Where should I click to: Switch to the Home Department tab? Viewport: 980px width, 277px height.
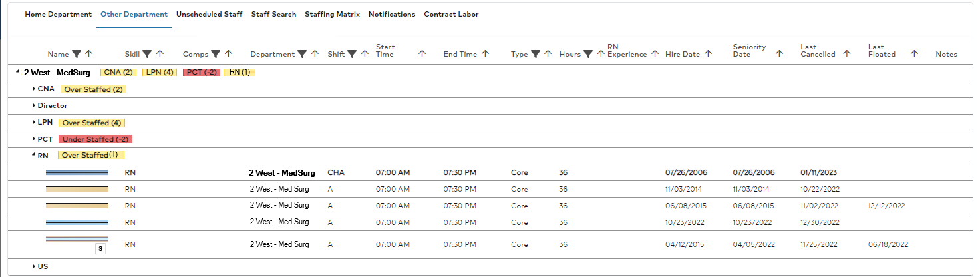point(58,14)
